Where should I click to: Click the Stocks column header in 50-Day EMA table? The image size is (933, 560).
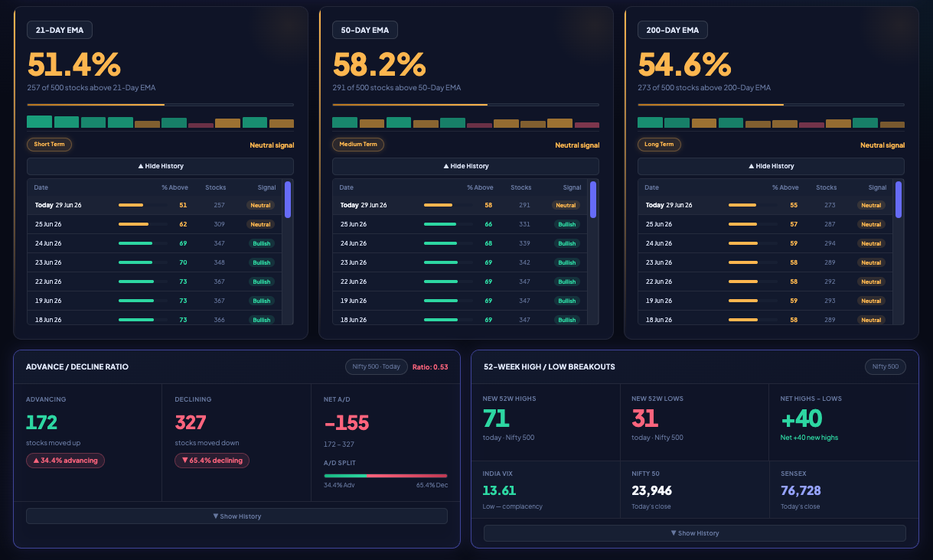[521, 187]
